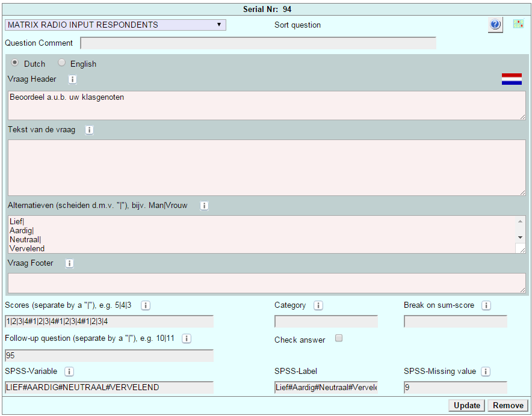Click into the Question Comment field
The height and width of the screenshot is (416, 532).
pyautogui.click(x=258, y=43)
